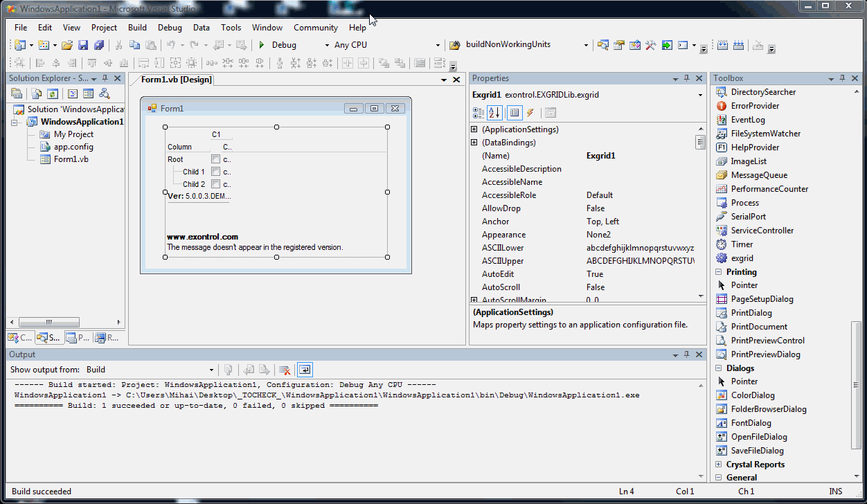This screenshot has width=867, height=504.
Task: Toggle Word Wrap in Output panel
Action: (305, 370)
